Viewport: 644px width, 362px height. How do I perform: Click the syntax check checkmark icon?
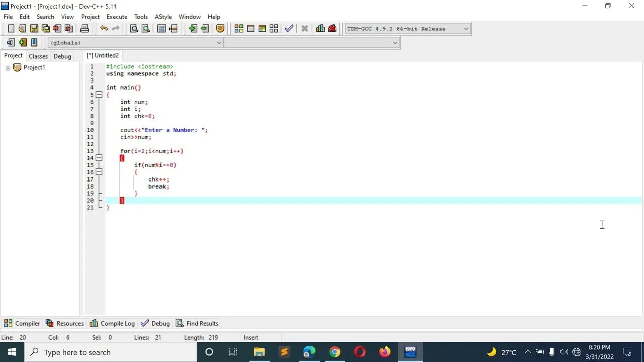pos(289,28)
